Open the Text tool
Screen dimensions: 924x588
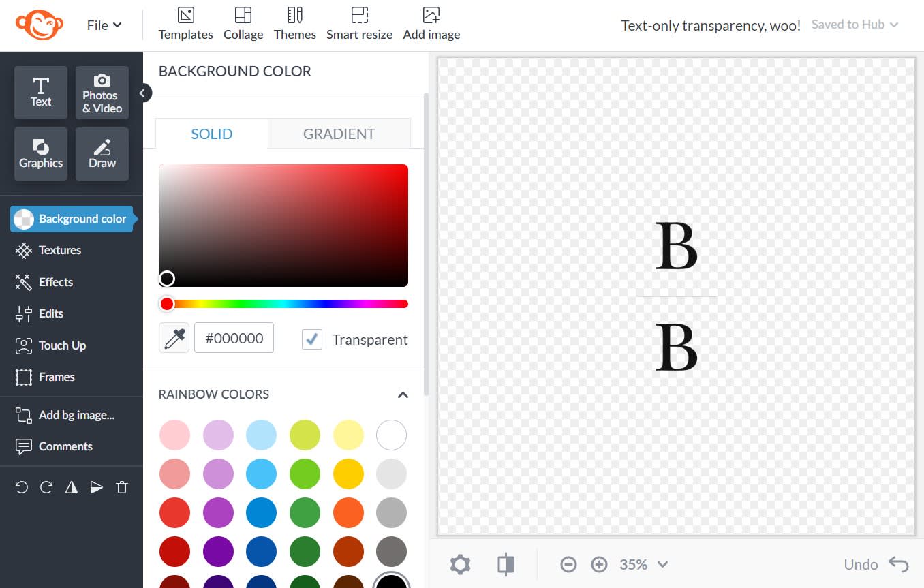click(41, 93)
